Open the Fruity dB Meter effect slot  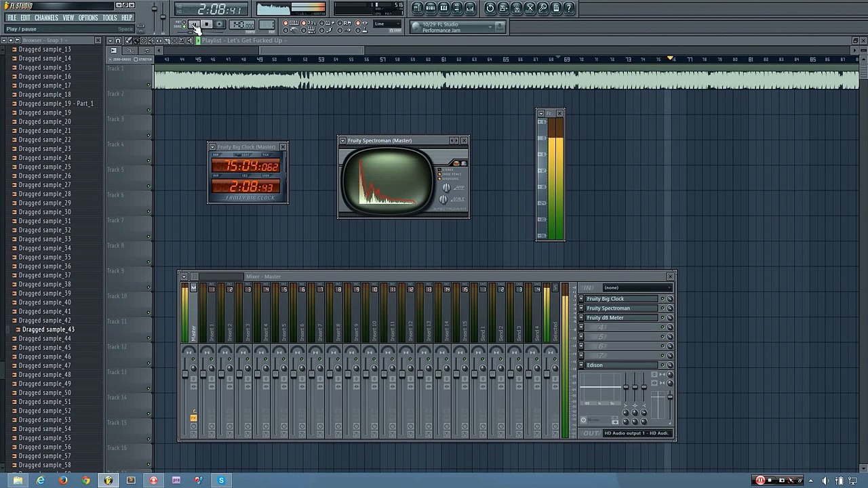[x=622, y=318]
